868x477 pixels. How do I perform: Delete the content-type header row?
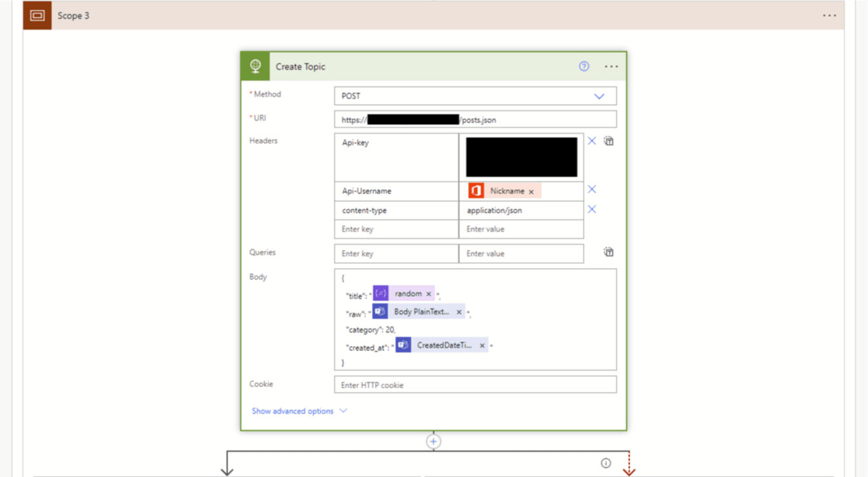(592, 210)
